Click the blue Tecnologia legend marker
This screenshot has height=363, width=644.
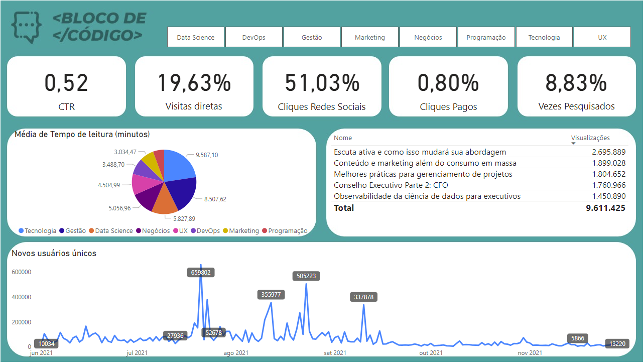pyautogui.click(x=21, y=230)
